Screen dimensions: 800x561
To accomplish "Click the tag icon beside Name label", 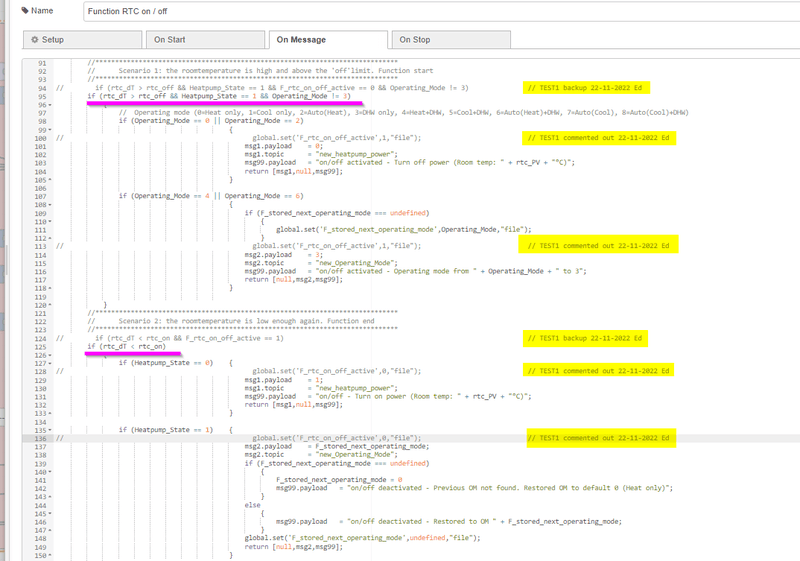I will coord(25,11).
